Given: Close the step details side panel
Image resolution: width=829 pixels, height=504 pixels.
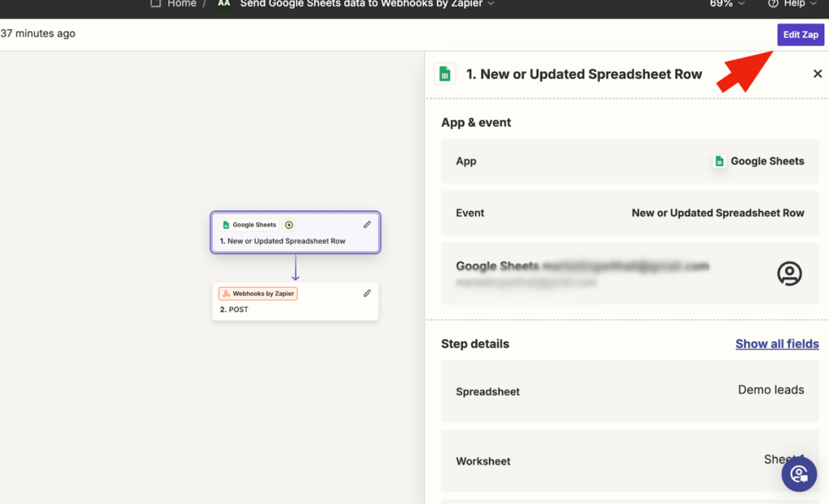Looking at the screenshot, I should click(817, 74).
